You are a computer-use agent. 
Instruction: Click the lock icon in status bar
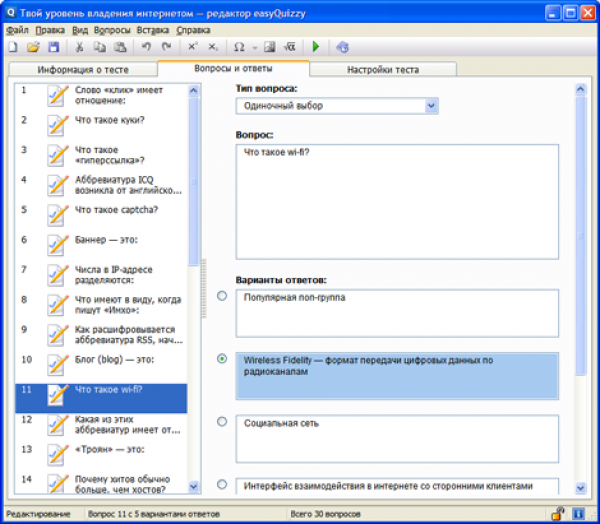click(558, 513)
